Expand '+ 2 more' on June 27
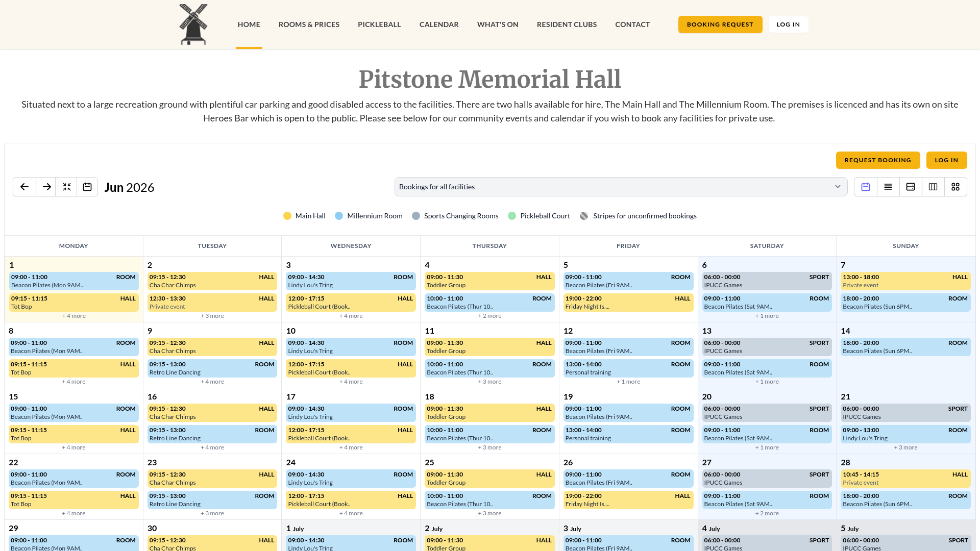 767,513
